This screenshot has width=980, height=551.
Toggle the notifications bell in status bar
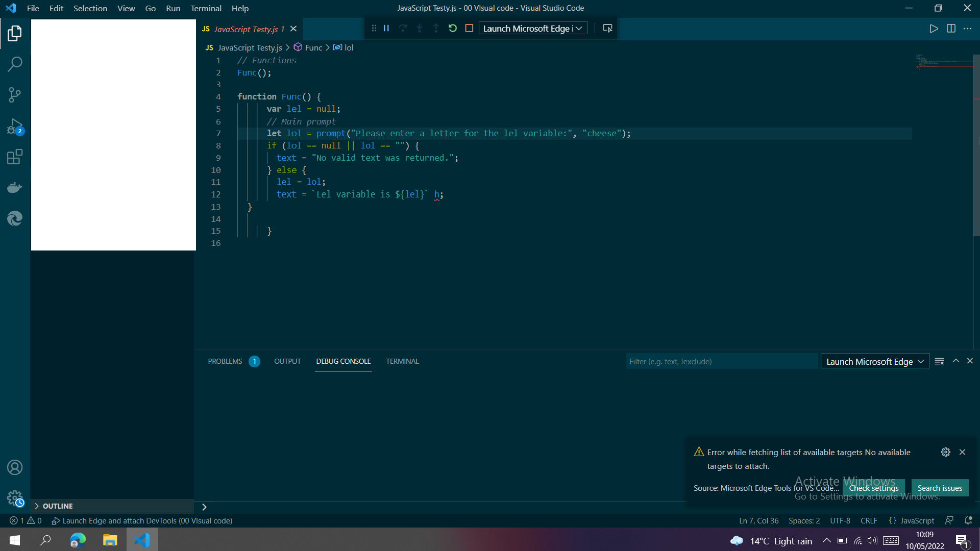969,520
